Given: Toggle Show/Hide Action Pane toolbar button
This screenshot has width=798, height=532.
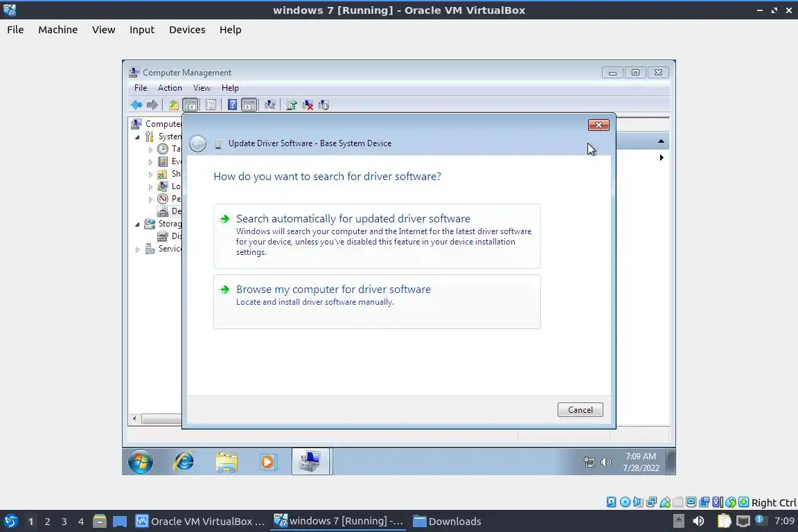Looking at the screenshot, I should [x=249, y=105].
